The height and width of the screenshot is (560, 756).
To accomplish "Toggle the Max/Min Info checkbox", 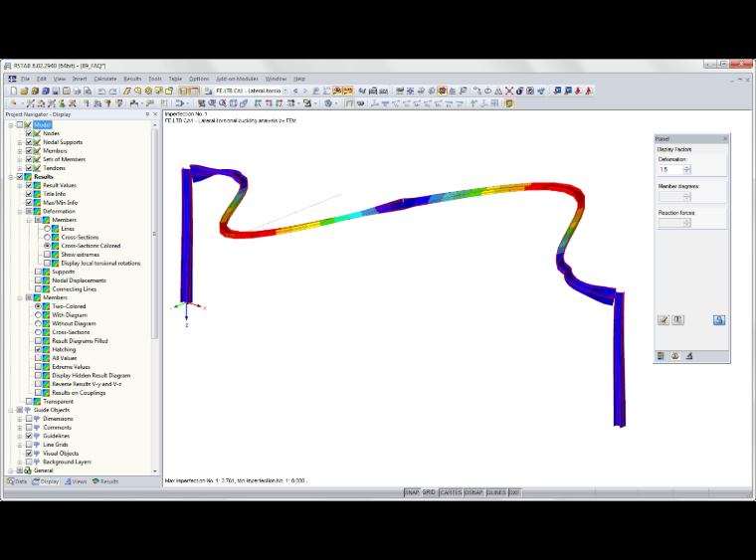I will point(29,202).
